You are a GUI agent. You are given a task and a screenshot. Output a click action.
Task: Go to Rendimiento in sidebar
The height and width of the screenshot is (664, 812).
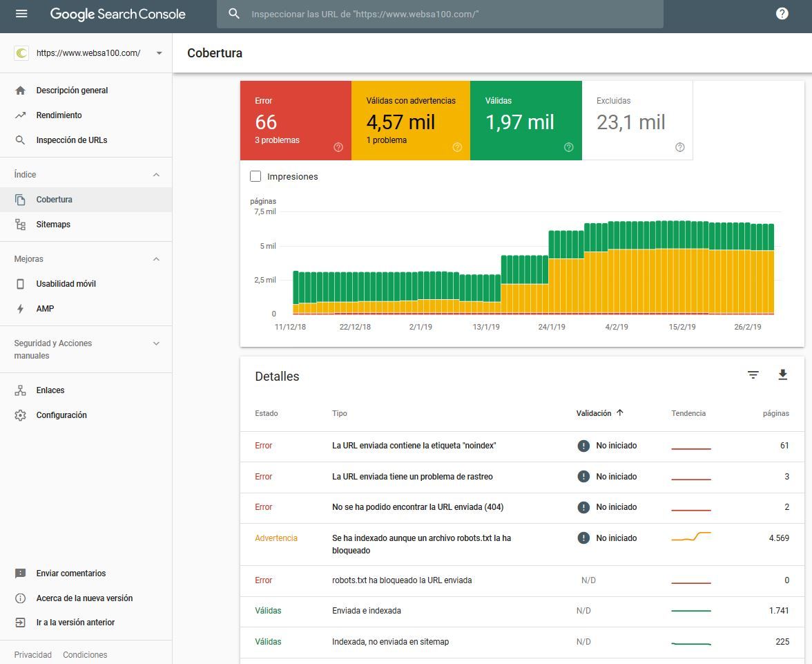coord(59,115)
